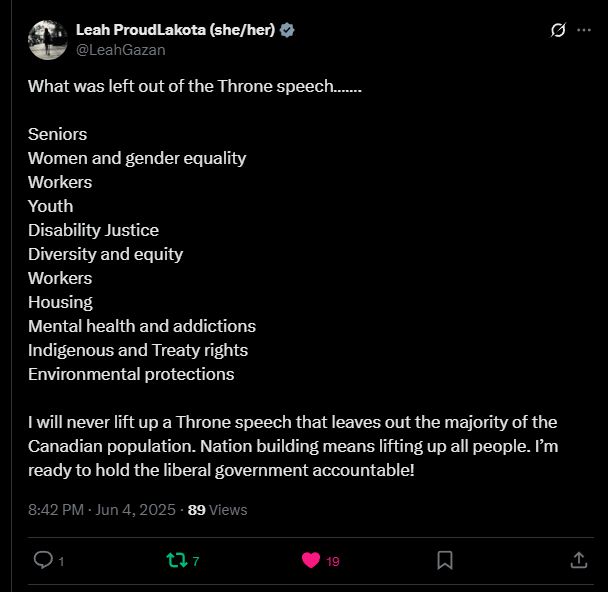Undo the green repost arrows
This screenshot has width=608, height=592.
tap(177, 560)
